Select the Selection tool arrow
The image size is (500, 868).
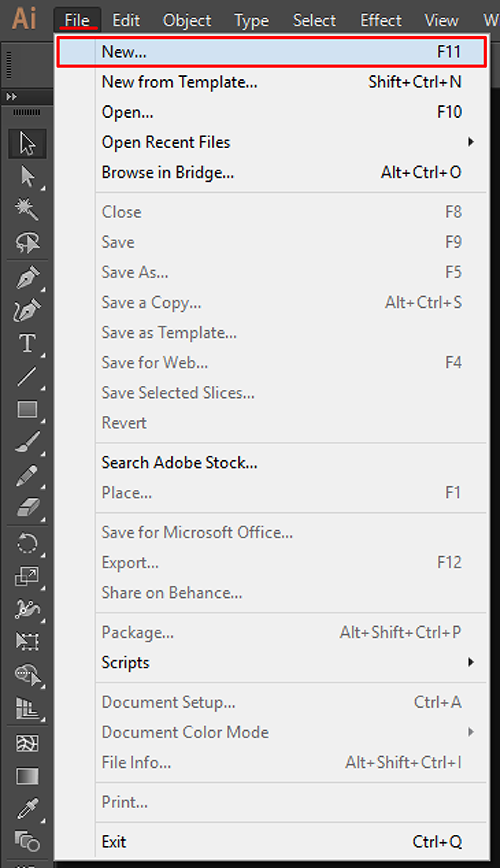(27, 143)
